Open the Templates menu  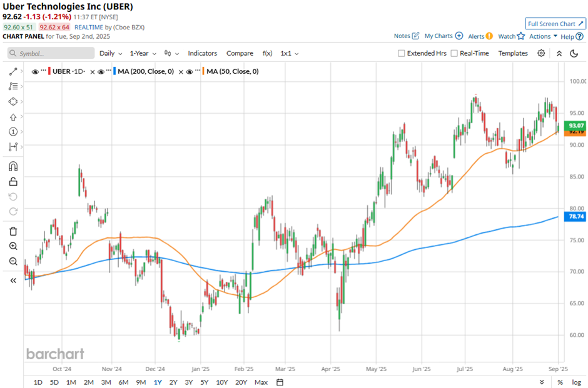click(x=513, y=53)
